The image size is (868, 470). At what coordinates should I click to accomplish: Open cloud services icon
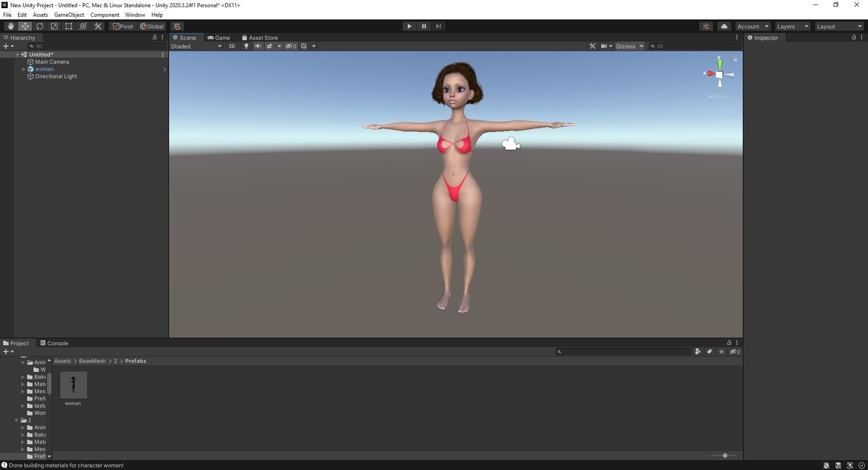(x=724, y=26)
